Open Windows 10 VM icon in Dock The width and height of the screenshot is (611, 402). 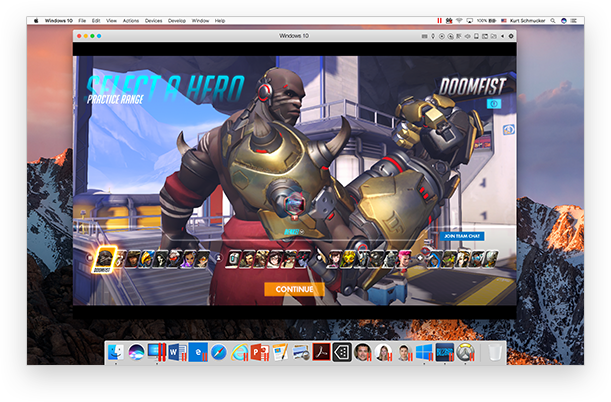[424, 352]
